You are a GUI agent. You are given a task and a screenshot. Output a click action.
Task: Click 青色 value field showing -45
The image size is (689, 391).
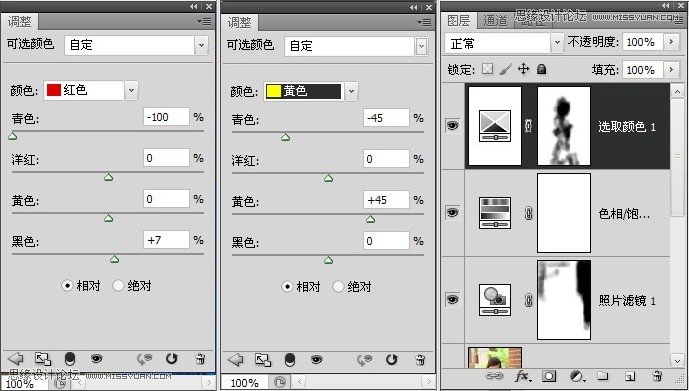pyautogui.click(x=386, y=118)
